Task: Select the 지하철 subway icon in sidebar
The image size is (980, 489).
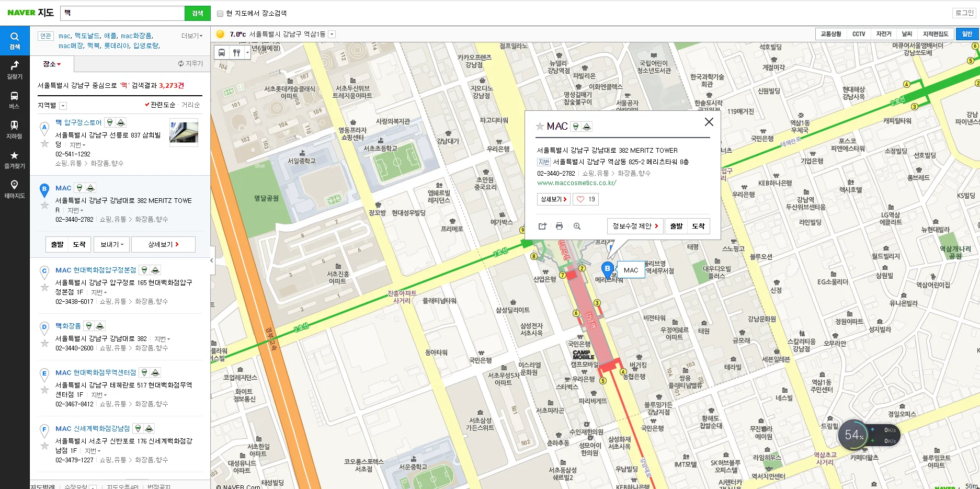Action: coord(14,129)
